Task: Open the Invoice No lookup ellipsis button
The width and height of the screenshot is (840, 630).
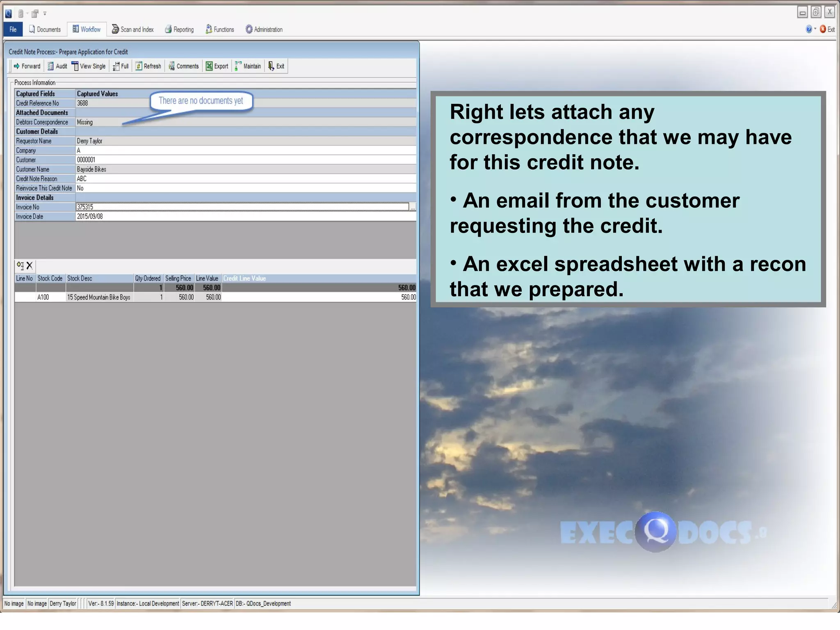Action: [413, 207]
